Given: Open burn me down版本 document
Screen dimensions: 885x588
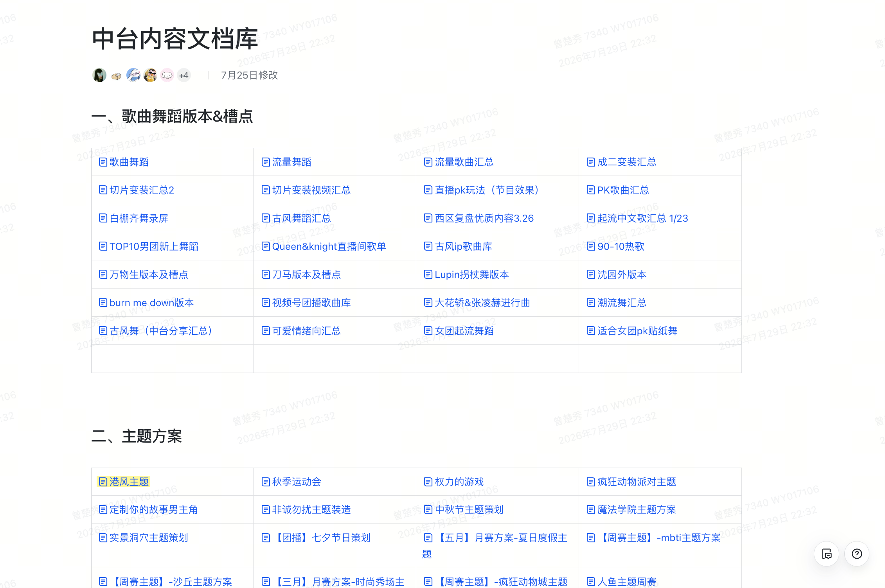Looking at the screenshot, I should (146, 303).
